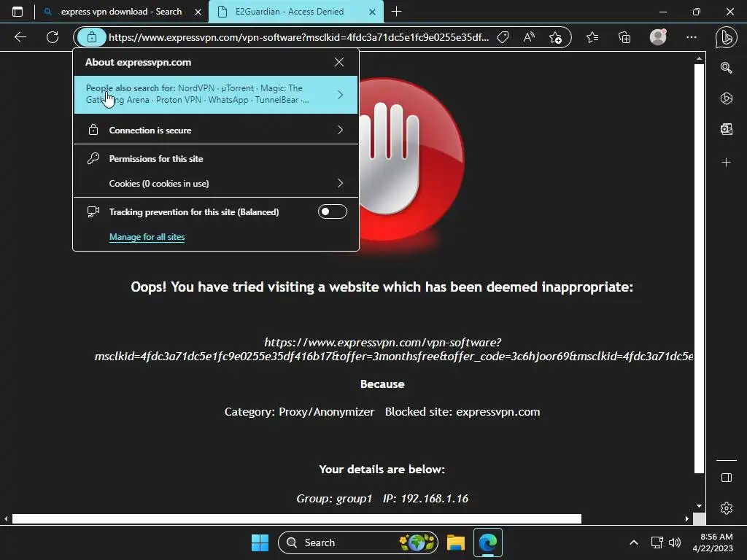This screenshot has height=560, width=747.
Task: Close the E2Guardian Access Denied tab
Action: coord(373,12)
